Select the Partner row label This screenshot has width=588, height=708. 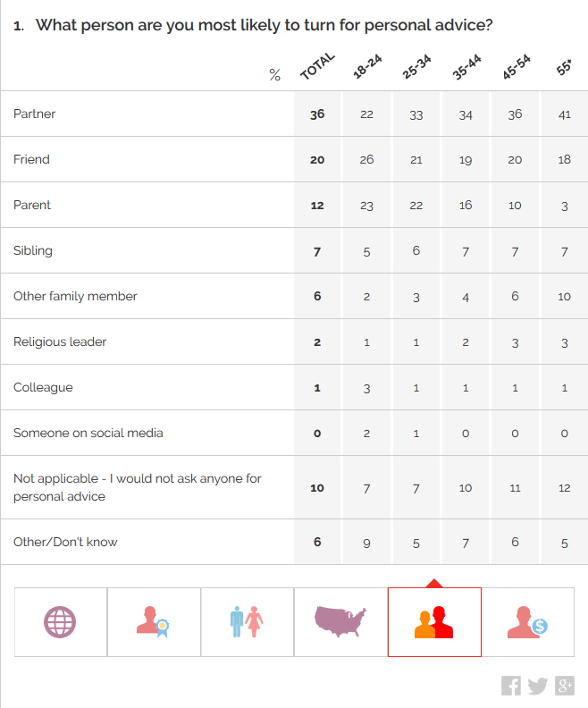[35, 114]
